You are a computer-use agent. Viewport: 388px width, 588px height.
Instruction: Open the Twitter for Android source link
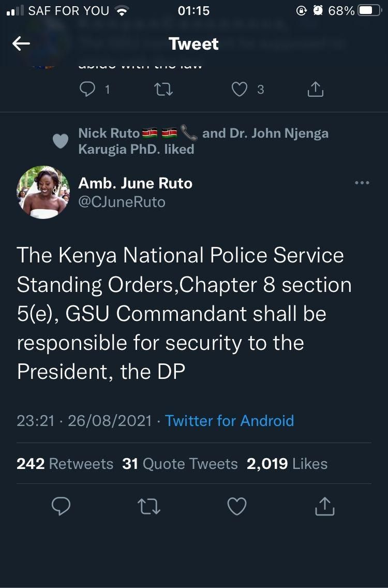[x=229, y=421]
